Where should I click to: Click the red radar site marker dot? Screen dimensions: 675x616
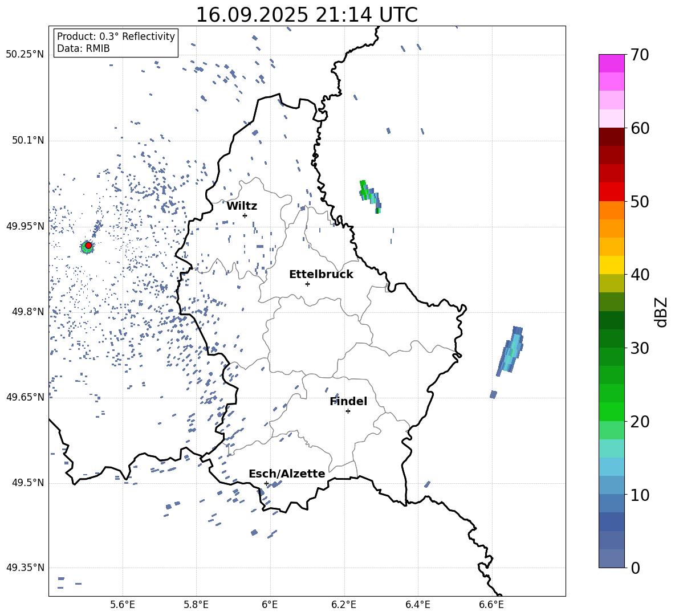tap(88, 246)
